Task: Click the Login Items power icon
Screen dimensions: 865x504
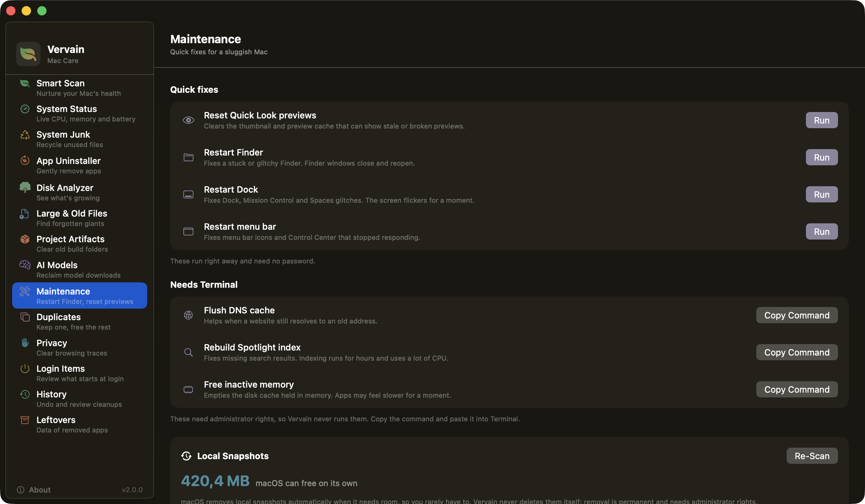Action: (25, 369)
